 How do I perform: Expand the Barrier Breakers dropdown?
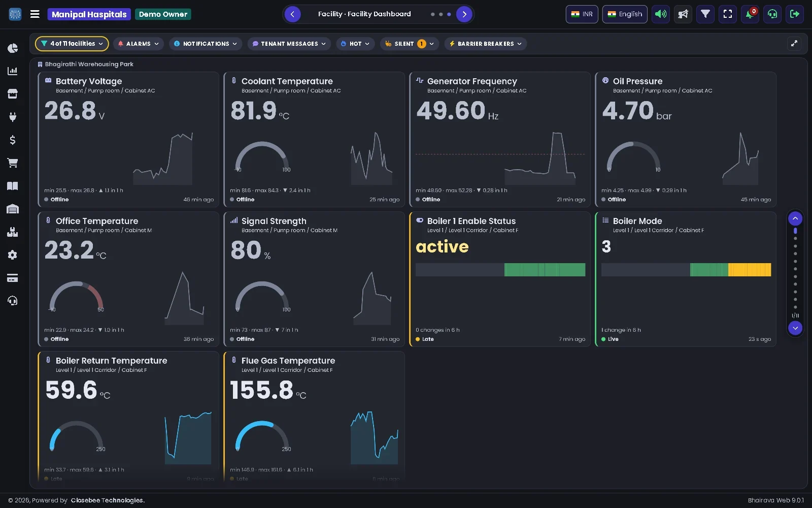(486, 44)
